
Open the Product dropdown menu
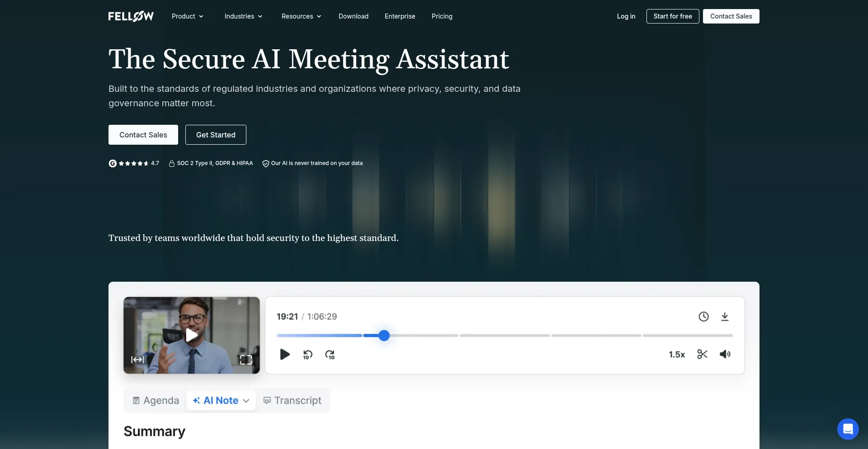[188, 16]
